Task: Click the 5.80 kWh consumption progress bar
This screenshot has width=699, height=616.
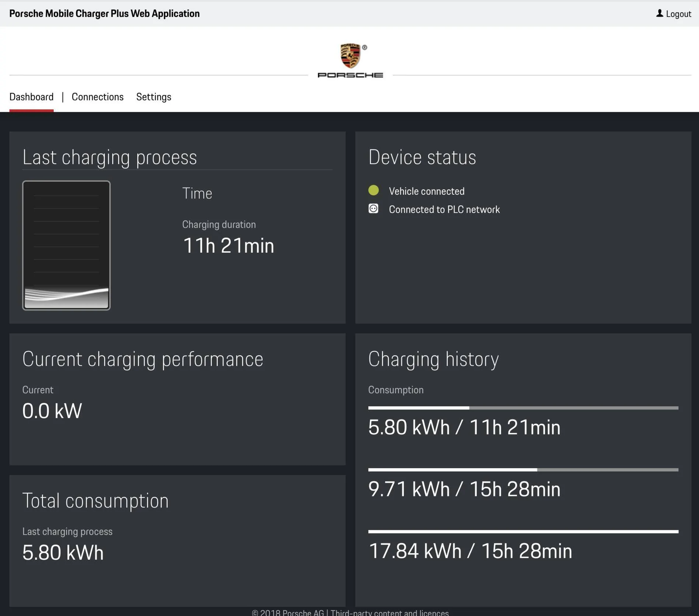Action: point(523,408)
